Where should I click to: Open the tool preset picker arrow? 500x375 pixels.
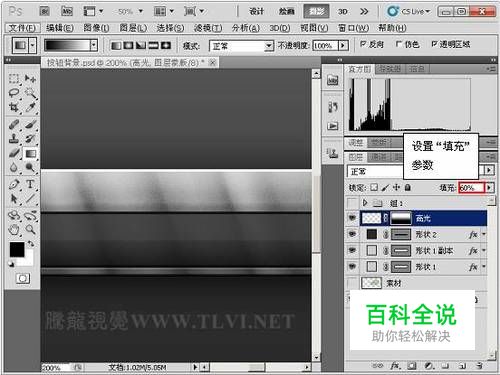pos(32,45)
